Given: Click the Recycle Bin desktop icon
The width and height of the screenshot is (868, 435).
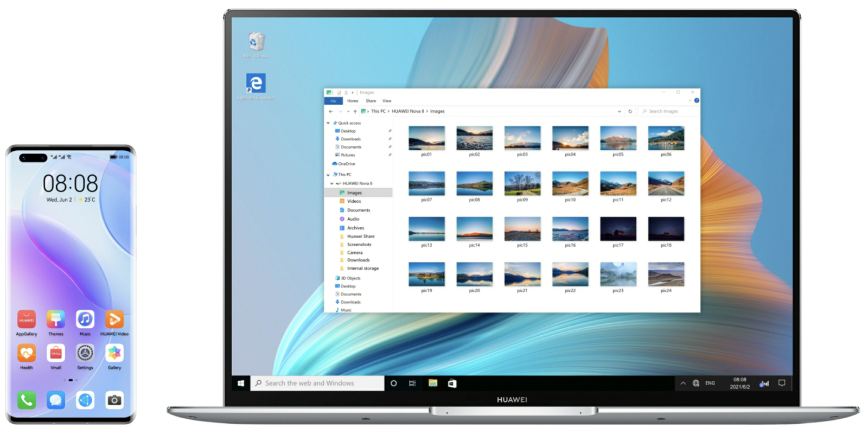Looking at the screenshot, I should [256, 42].
